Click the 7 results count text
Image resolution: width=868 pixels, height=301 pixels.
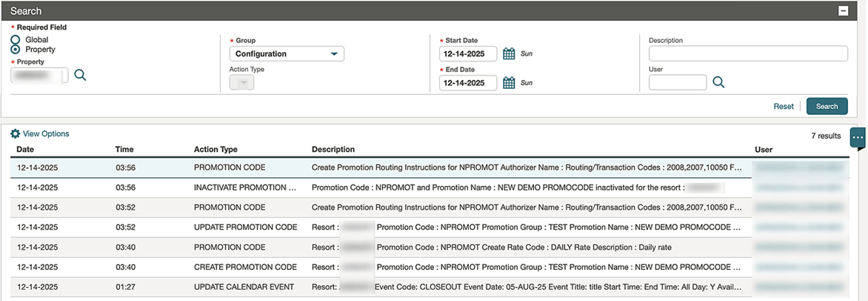(826, 136)
